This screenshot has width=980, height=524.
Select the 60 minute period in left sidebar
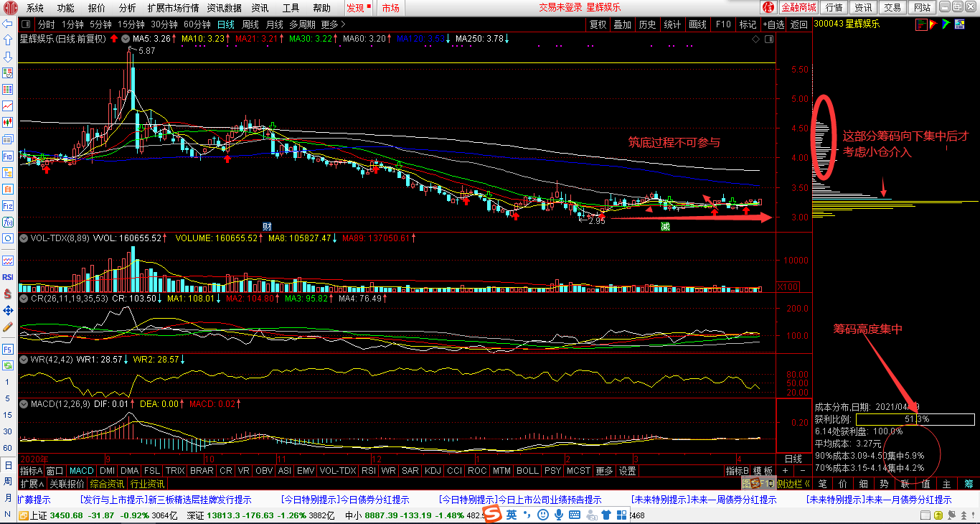tap(8, 448)
